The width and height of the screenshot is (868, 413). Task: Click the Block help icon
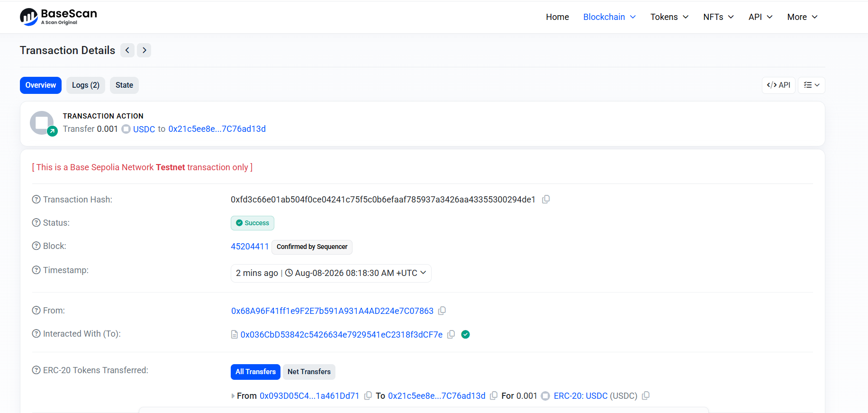pos(36,246)
